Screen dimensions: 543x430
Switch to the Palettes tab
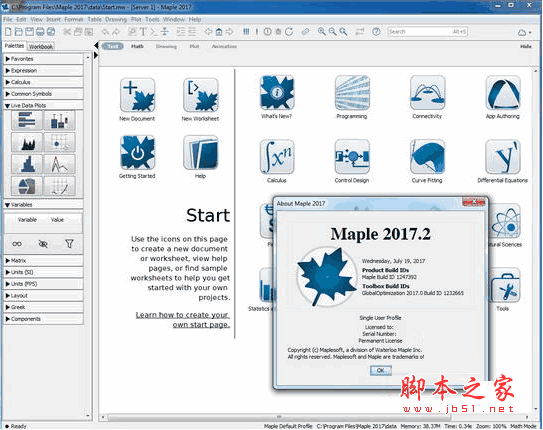click(x=14, y=46)
